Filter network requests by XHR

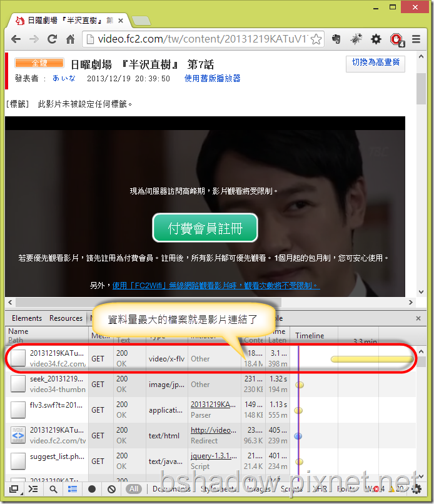point(320,489)
